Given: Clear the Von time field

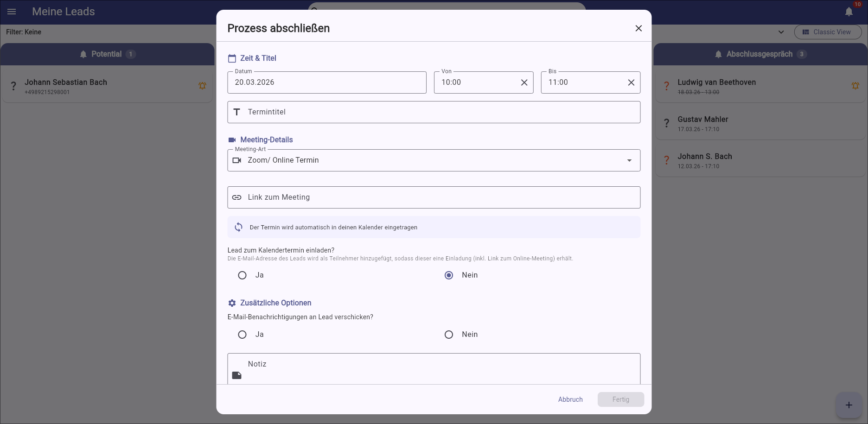Looking at the screenshot, I should click(524, 82).
